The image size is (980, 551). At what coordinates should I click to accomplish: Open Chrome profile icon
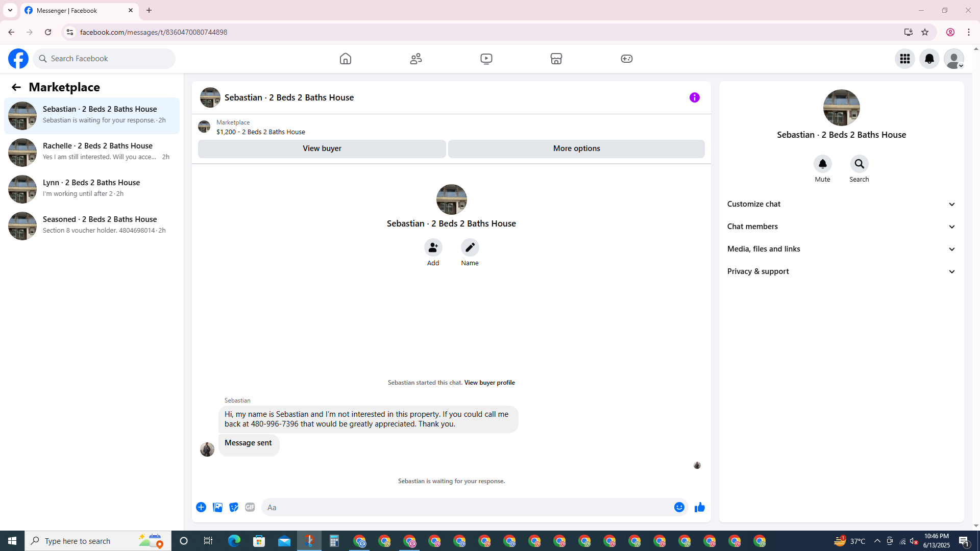950,32
